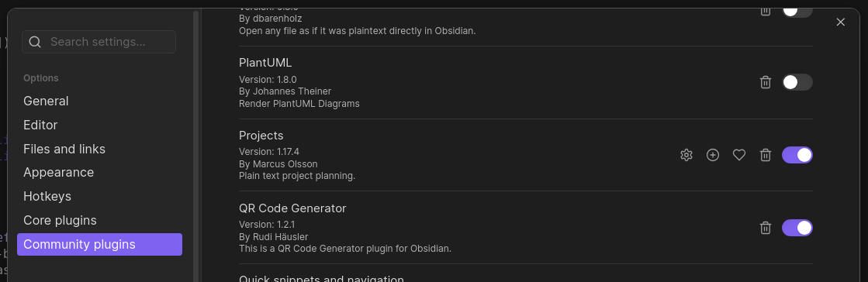Click the magnifier icon in search box
This screenshot has width=868, height=282.
tap(35, 42)
